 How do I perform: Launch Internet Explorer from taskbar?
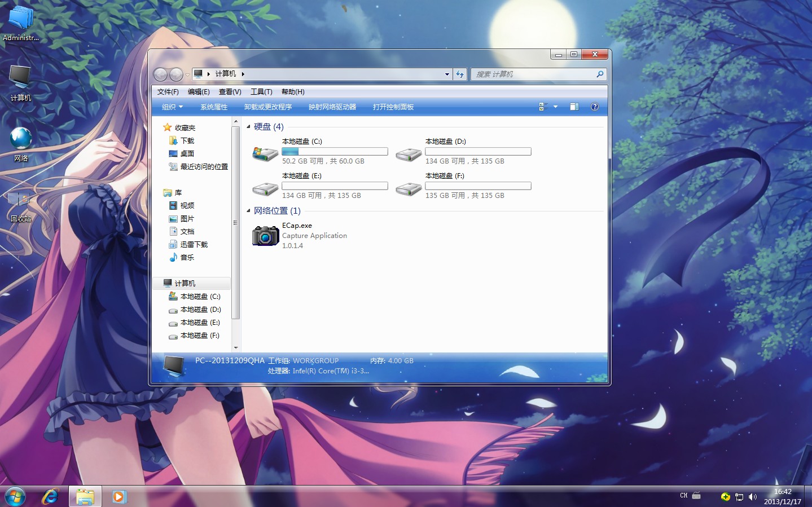pyautogui.click(x=50, y=496)
